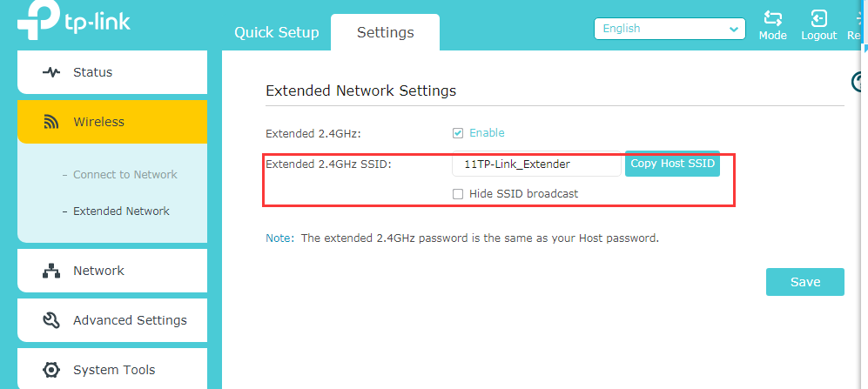Click the tp-link logo
The height and width of the screenshot is (389, 868).
pyautogui.click(x=73, y=23)
